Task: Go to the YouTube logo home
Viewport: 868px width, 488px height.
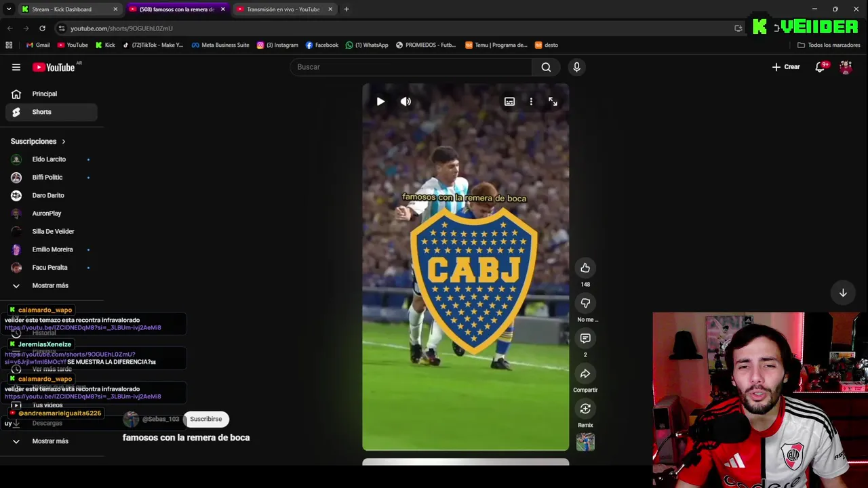Action: point(54,67)
